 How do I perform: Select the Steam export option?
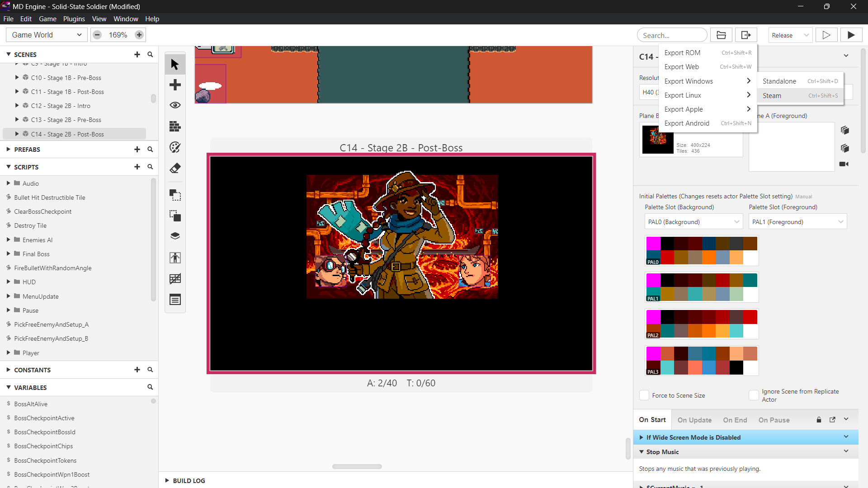(x=800, y=96)
